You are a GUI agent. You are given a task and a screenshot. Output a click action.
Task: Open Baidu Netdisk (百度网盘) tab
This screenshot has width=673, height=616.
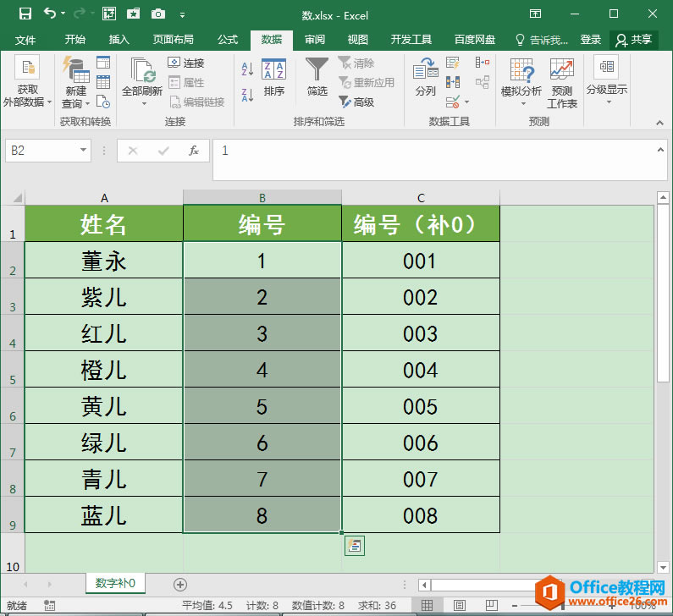coord(475,40)
